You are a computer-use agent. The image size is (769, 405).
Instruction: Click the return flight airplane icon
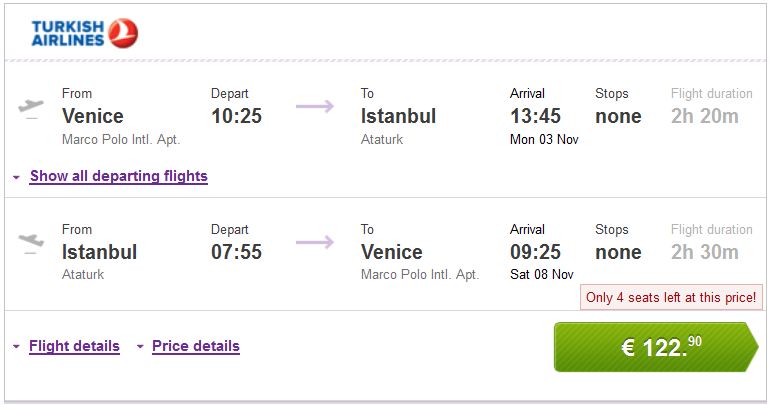coord(32,242)
